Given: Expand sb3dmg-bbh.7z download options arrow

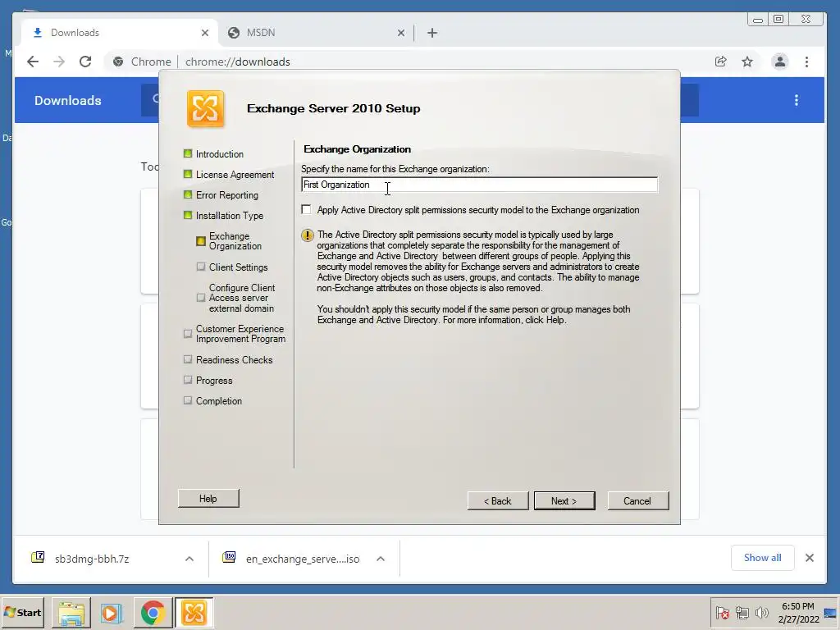Looking at the screenshot, I should [x=189, y=559].
